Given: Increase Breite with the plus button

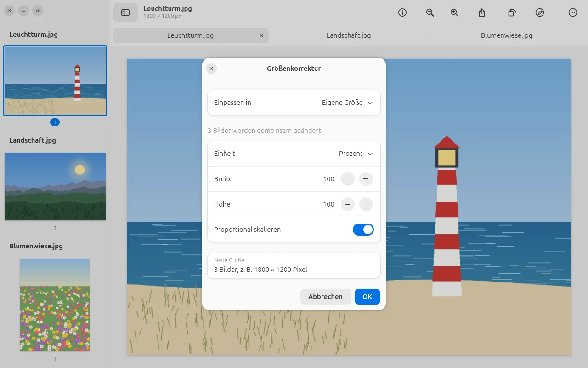Looking at the screenshot, I should [x=366, y=179].
